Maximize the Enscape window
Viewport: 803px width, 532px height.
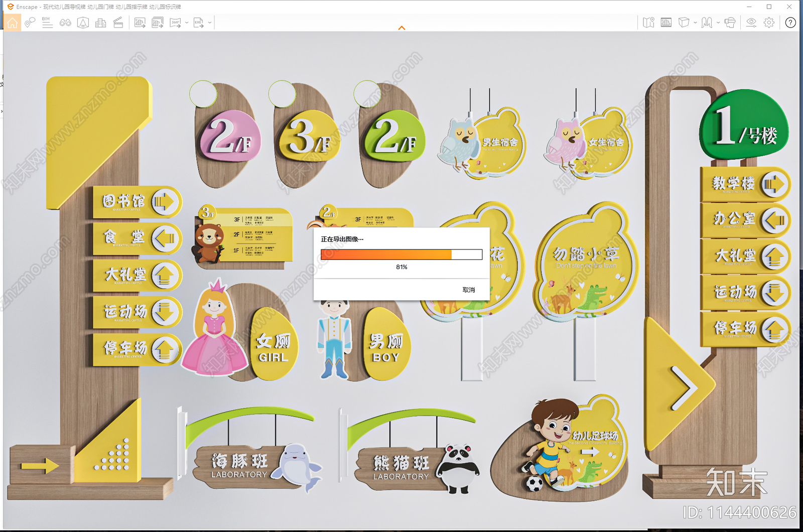pos(769,7)
